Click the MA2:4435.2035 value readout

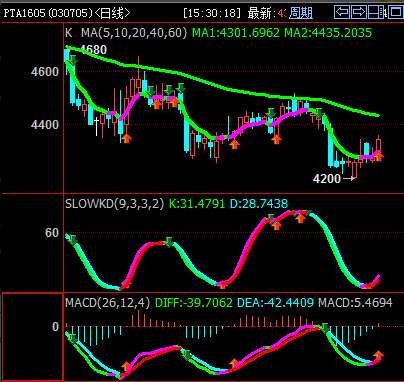pos(328,33)
